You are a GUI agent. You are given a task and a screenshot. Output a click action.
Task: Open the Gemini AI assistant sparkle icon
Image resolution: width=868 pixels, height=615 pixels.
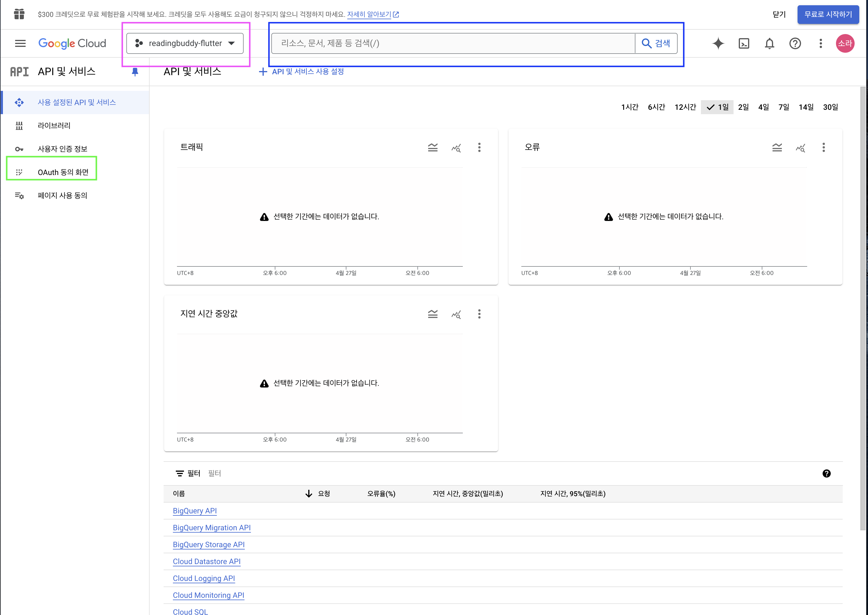point(718,44)
